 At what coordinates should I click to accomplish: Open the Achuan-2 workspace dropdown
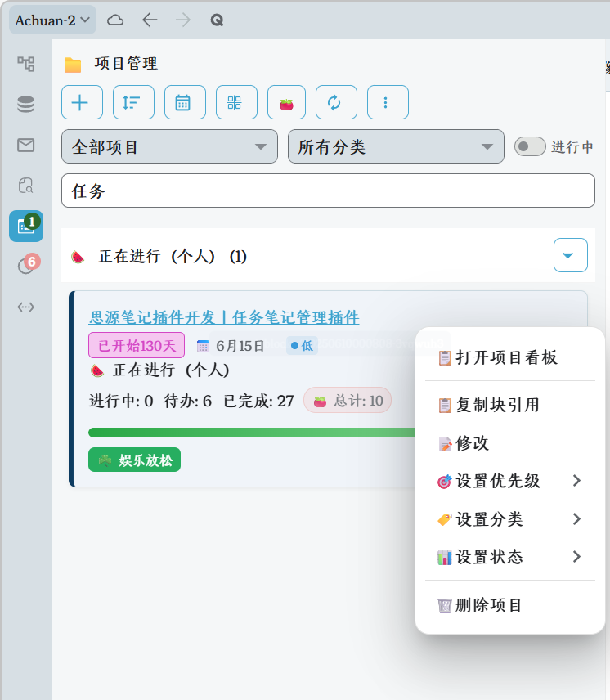[x=52, y=20]
